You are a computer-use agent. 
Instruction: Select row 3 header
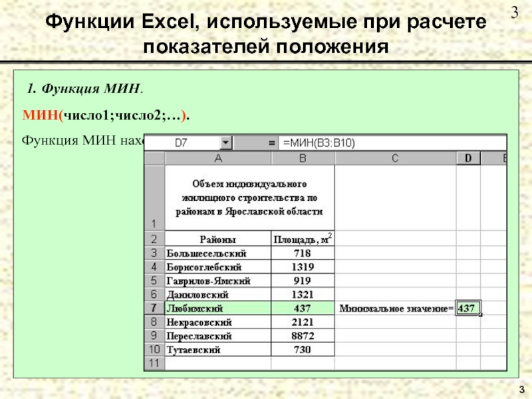click(154, 253)
